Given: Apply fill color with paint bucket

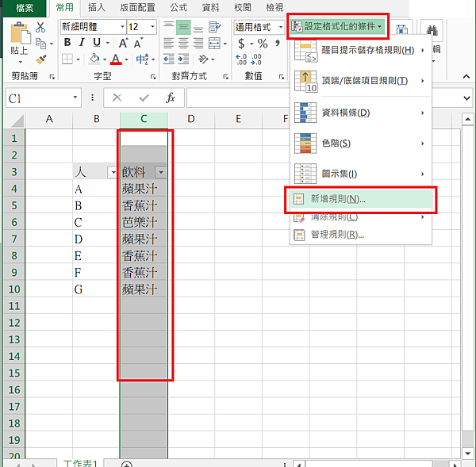Looking at the screenshot, I should click(94, 59).
